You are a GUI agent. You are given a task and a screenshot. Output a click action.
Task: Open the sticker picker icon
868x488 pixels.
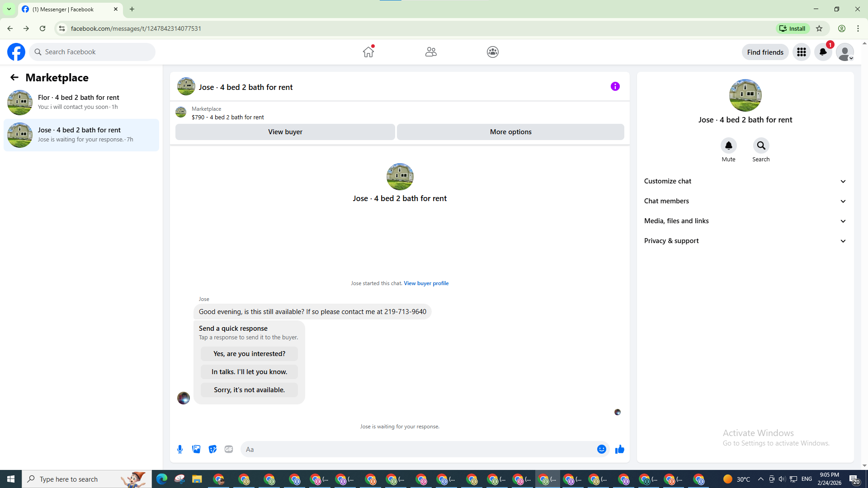coord(212,449)
